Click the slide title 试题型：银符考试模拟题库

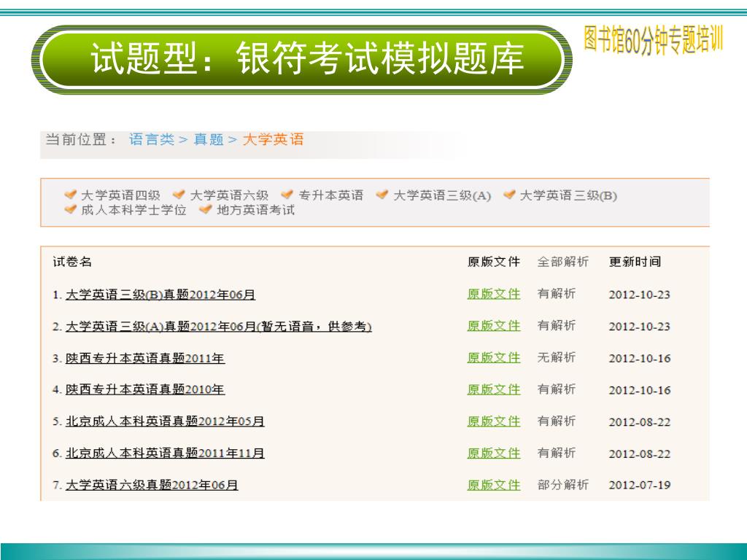point(308,58)
